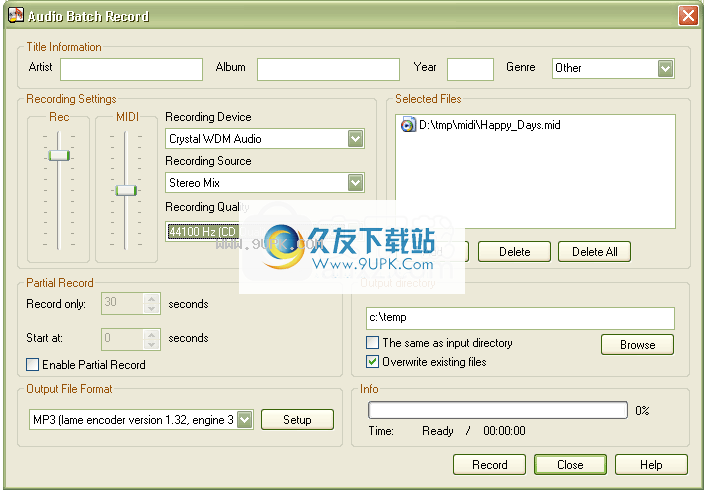
Task: Click the Browse button
Action: pyautogui.click(x=638, y=344)
